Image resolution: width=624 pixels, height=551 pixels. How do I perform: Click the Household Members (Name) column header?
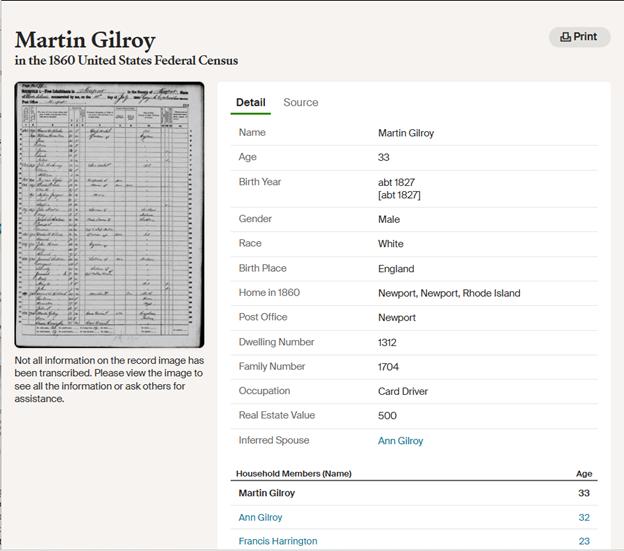pyautogui.click(x=293, y=473)
